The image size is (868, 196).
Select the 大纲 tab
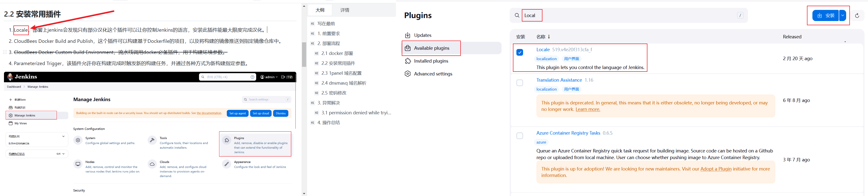click(x=320, y=10)
